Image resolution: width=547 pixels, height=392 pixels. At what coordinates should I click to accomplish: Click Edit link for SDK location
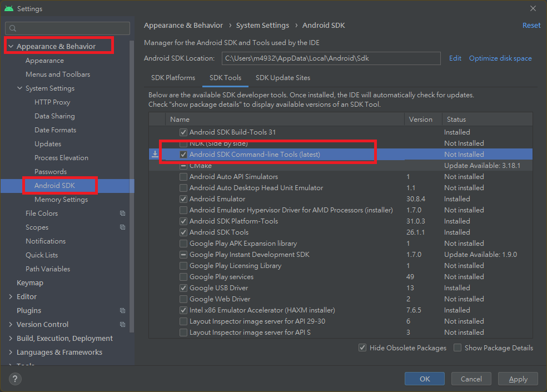coord(455,58)
